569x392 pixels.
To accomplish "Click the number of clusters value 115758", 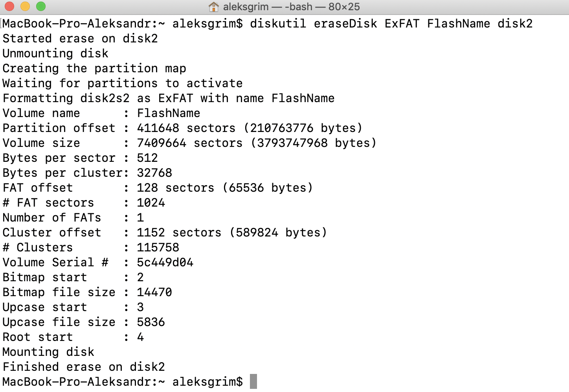I will [x=158, y=247].
